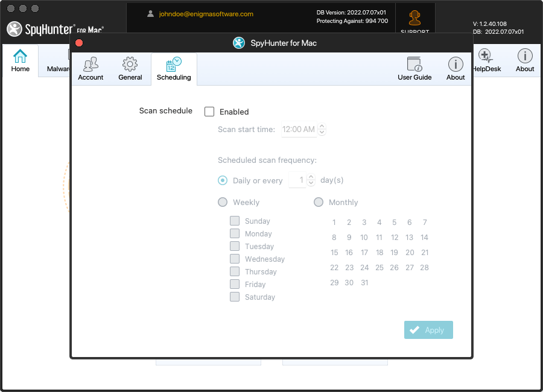Screen dimensions: 543x392
Task: Click the 12:00 AM time field
Action: point(298,129)
